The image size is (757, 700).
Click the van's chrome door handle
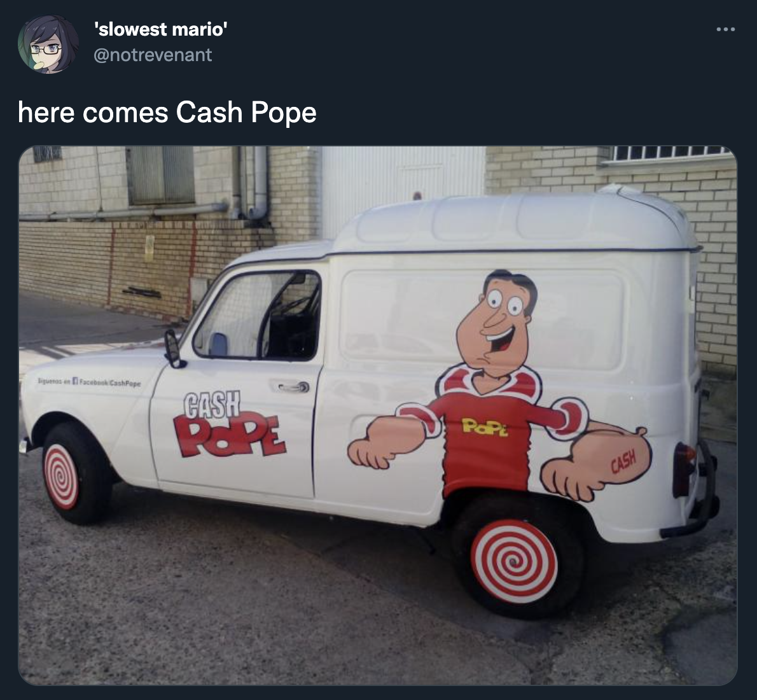click(294, 387)
